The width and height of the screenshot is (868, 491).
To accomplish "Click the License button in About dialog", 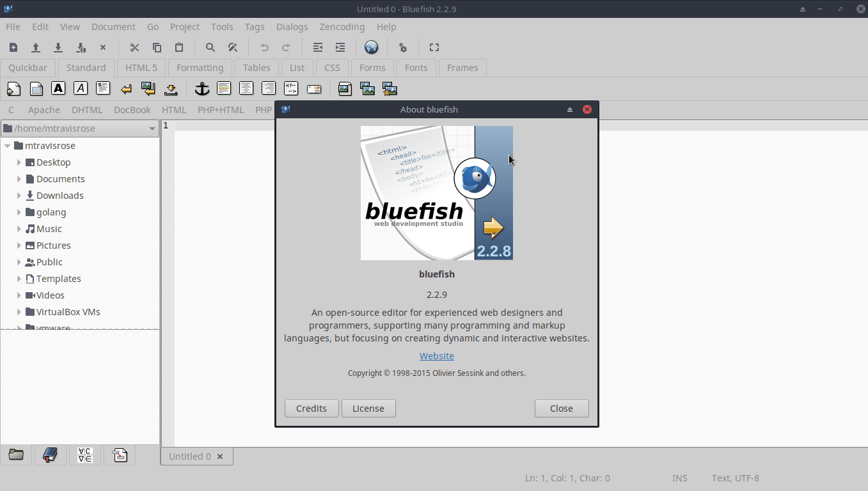I will tap(368, 409).
